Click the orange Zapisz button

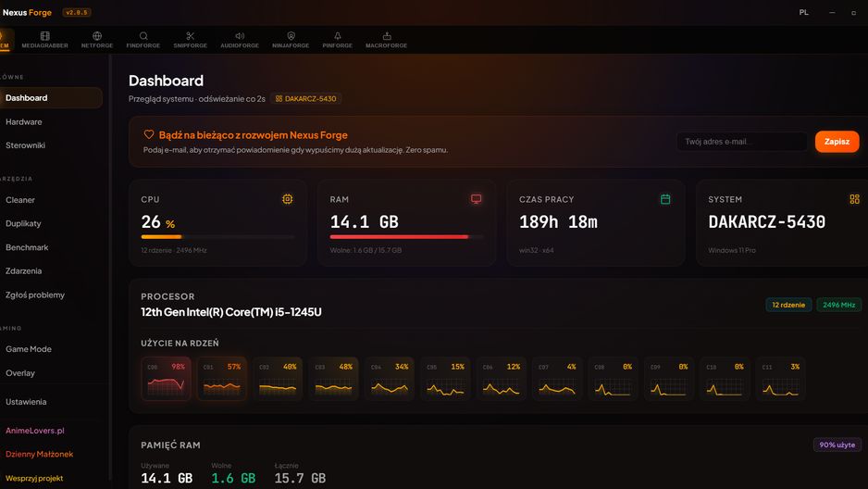click(837, 142)
